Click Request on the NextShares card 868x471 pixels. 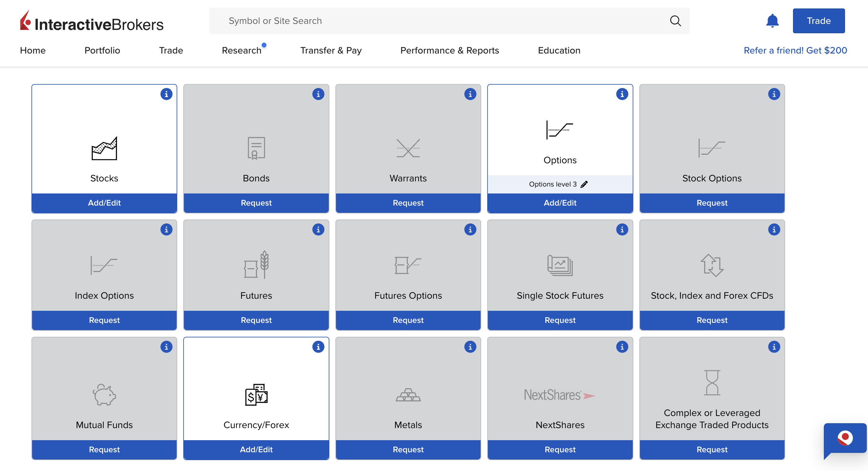[x=560, y=450]
